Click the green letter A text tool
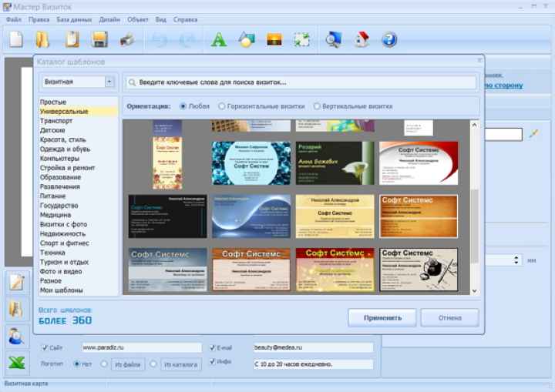 219,39
